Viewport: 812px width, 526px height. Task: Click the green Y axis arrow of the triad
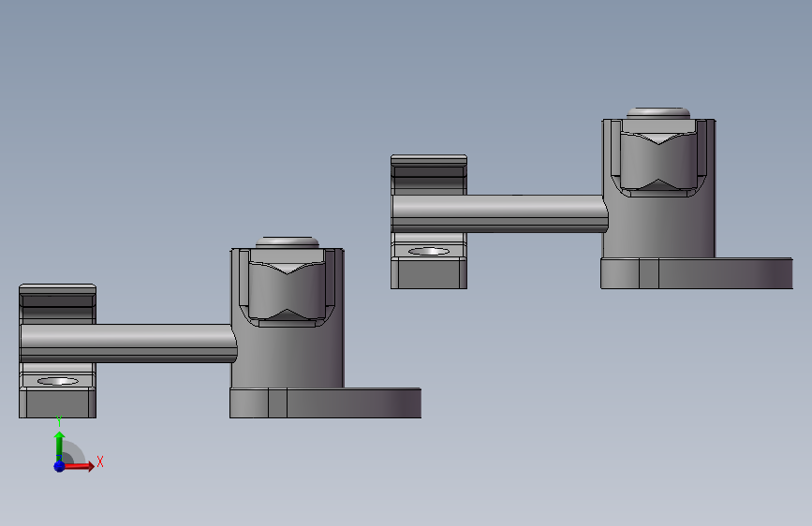pos(60,446)
